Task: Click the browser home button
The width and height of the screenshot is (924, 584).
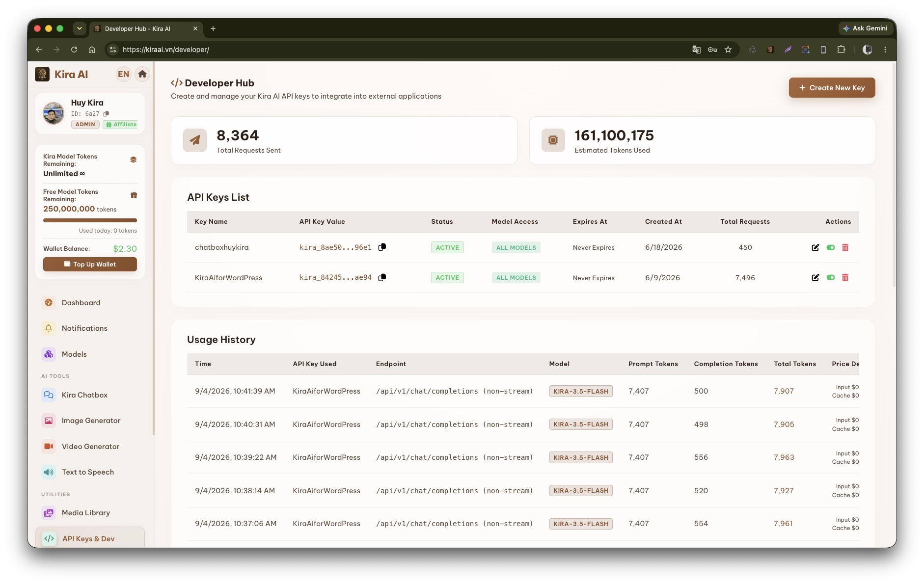Action: (92, 50)
